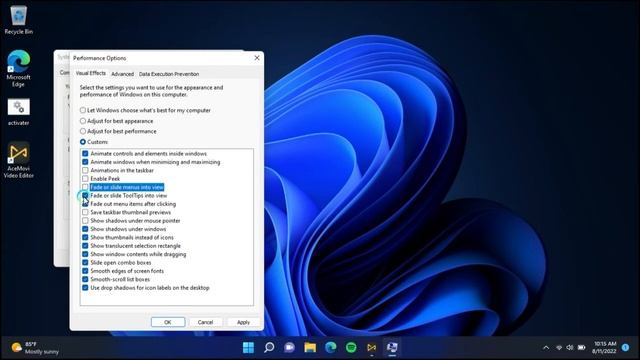Open the weather widget showing Mostly sunny
640x360 pixels.
35,348
